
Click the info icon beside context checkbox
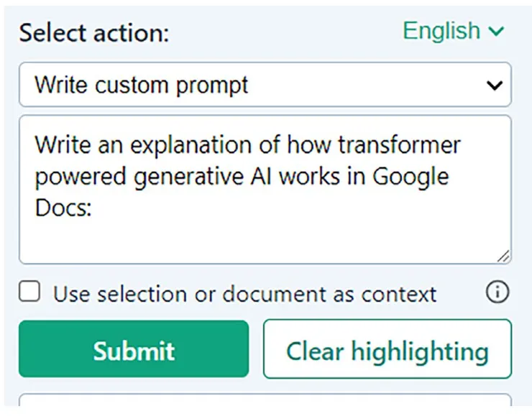497,292
